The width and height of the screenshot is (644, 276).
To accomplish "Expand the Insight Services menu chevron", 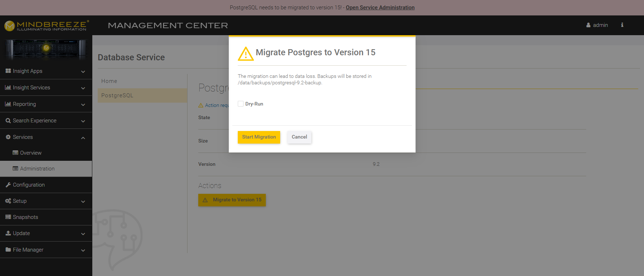I will coord(83,88).
